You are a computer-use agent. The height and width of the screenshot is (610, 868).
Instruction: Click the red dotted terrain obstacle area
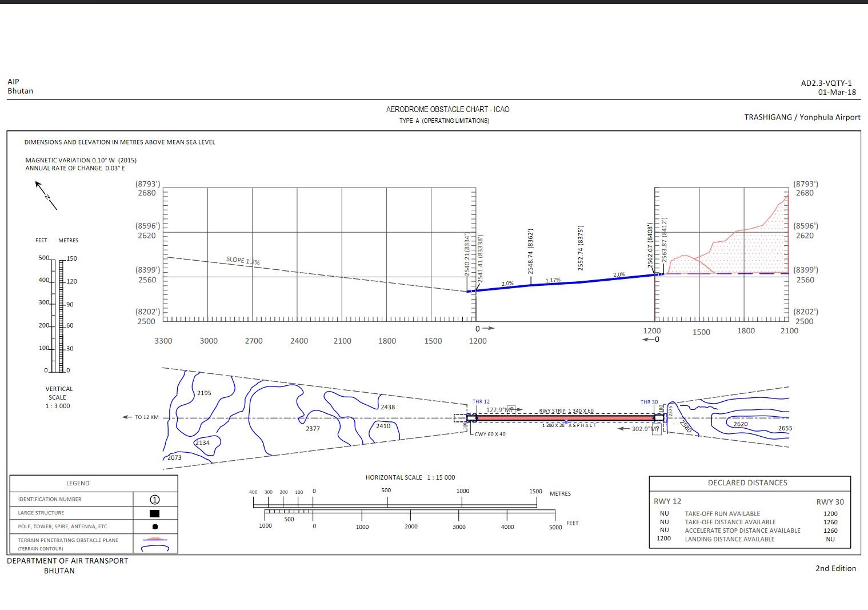coord(743,252)
